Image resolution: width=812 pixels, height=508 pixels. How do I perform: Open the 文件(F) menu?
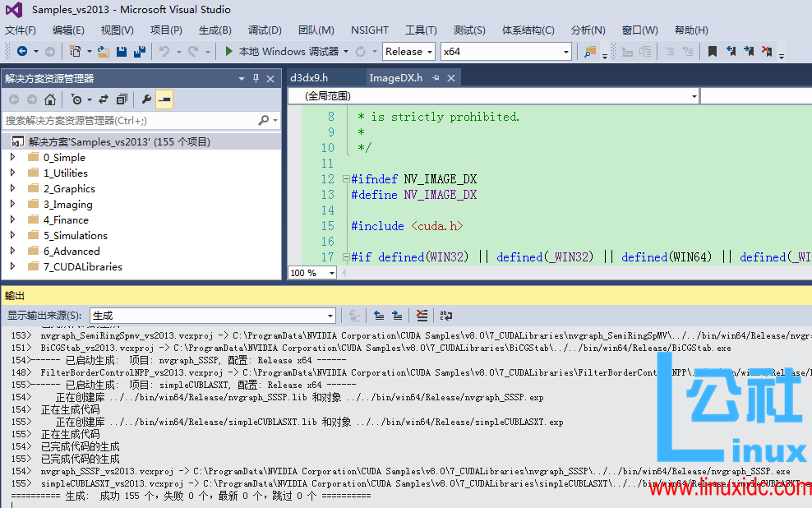21,30
